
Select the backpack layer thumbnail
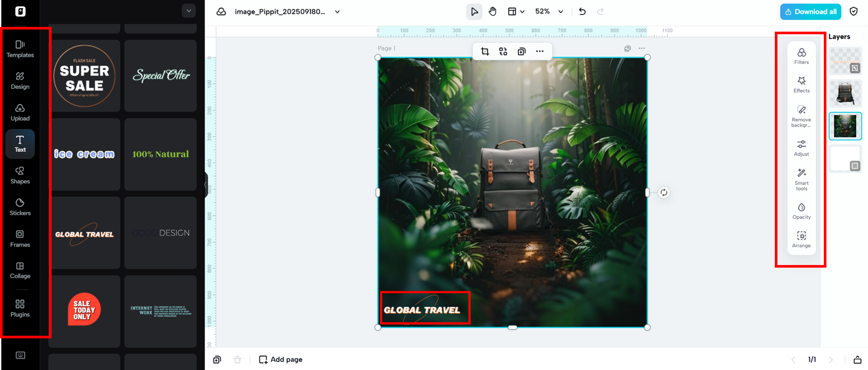845,93
